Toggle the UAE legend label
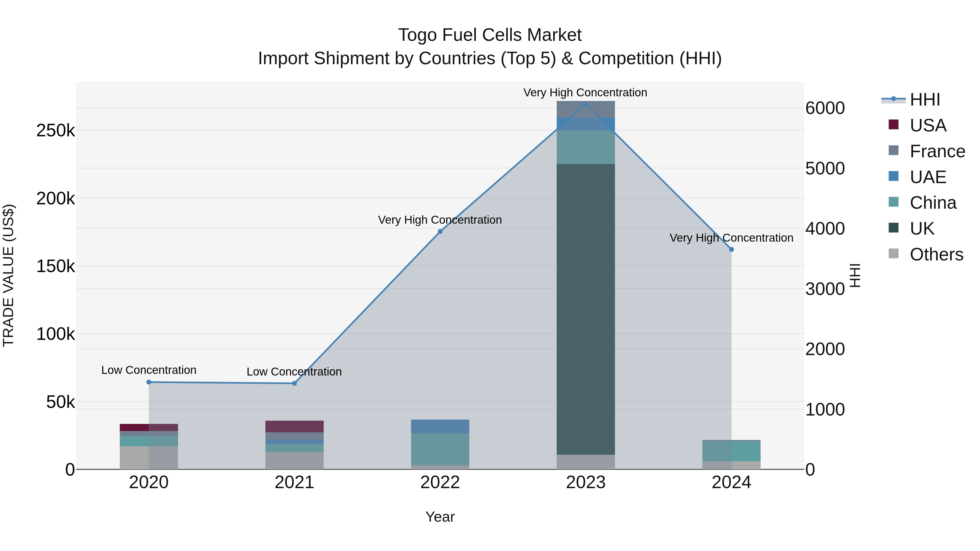Image resolution: width=980 pixels, height=551 pixels. tap(928, 177)
